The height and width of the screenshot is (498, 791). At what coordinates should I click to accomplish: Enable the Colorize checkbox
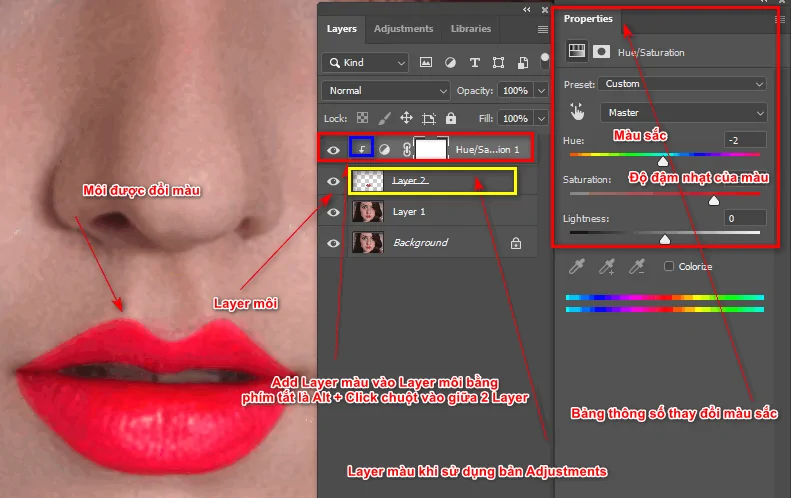pyautogui.click(x=669, y=267)
